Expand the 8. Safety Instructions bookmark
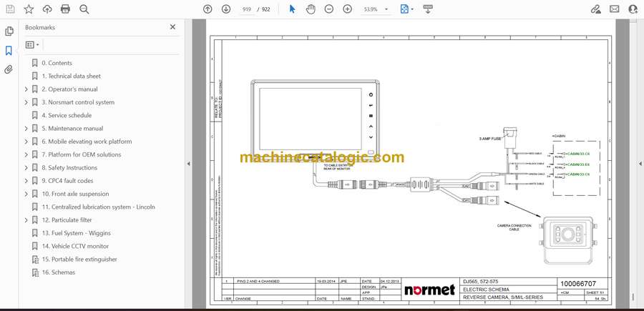Image resolution: width=644 pixels, height=311 pixels. click(x=26, y=168)
